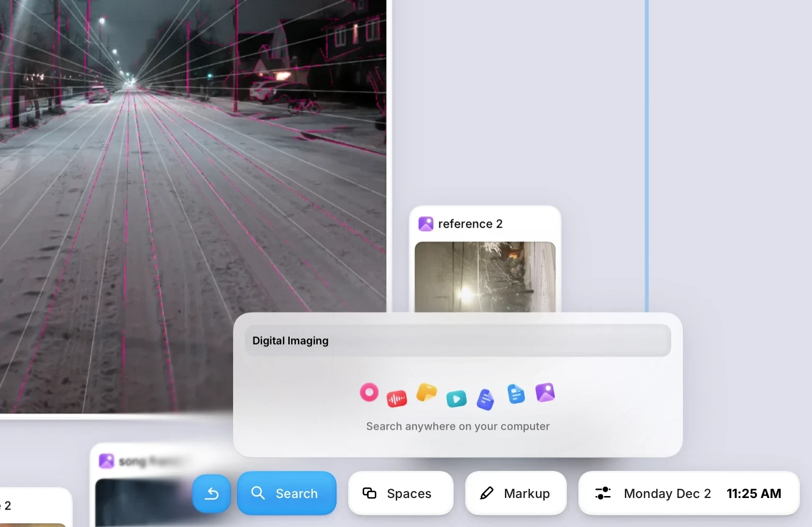Open the Spaces button

[x=400, y=493]
